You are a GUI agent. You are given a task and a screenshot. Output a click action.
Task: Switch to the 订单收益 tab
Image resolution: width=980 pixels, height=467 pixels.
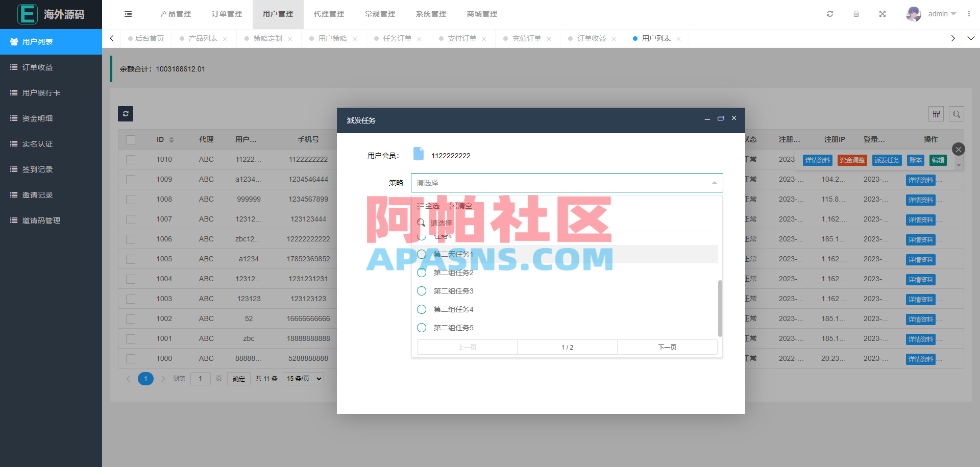[592, 38]
